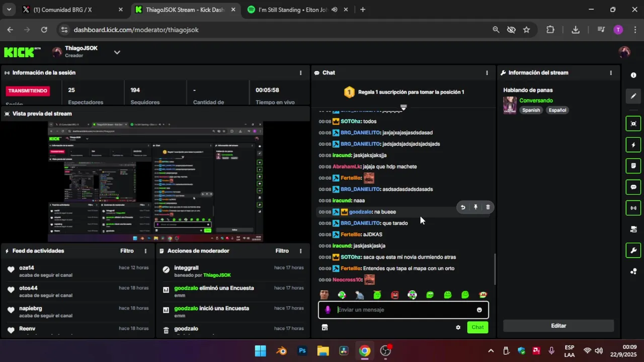Open Filtro in Feed de actividades
The width and height of the screenshot is (644, 362).
pyautogui.click(x=127, y=251)
